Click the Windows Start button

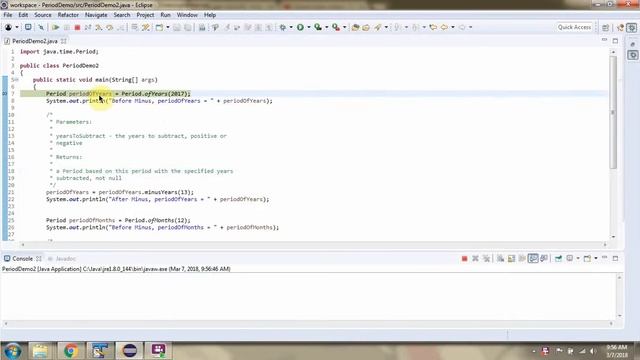[12, 351]
